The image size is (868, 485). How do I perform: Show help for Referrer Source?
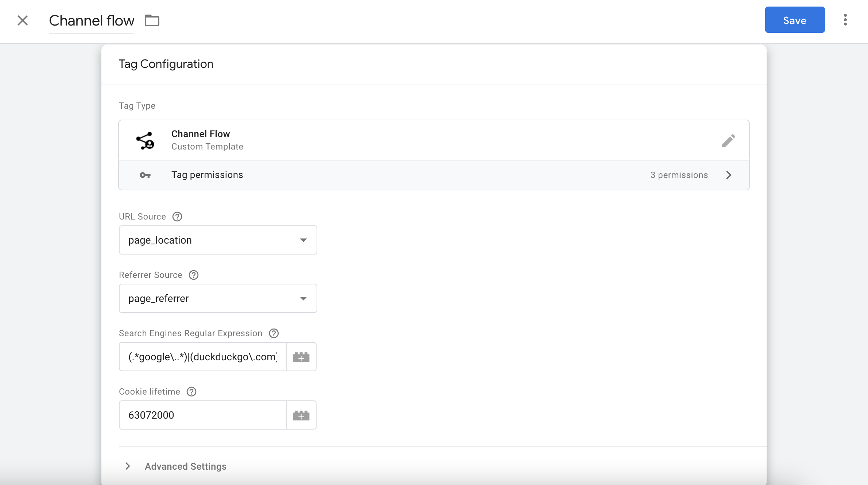[194, 275]
